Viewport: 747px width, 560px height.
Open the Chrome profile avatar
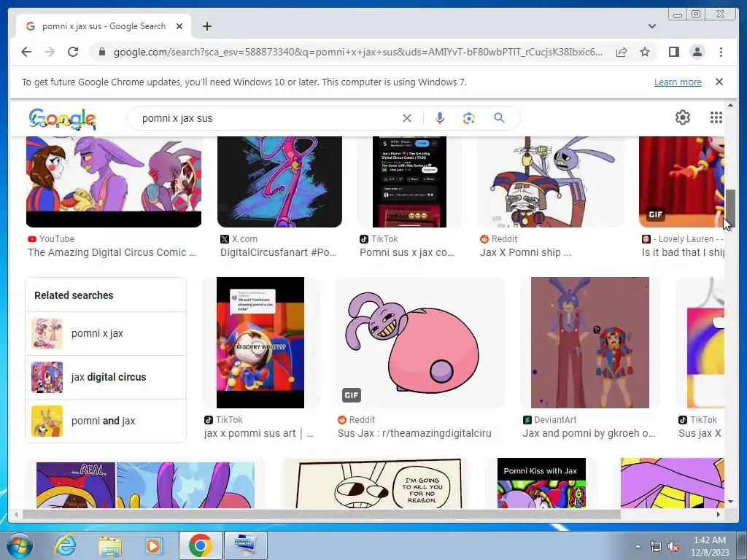coord(697,52)
